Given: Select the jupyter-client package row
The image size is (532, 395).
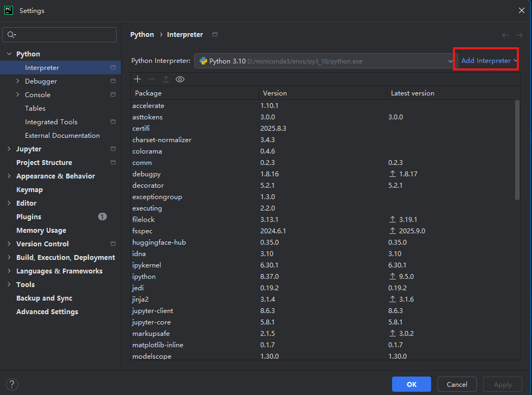Looking at the screenshot, I should click(x=323, y=310).
